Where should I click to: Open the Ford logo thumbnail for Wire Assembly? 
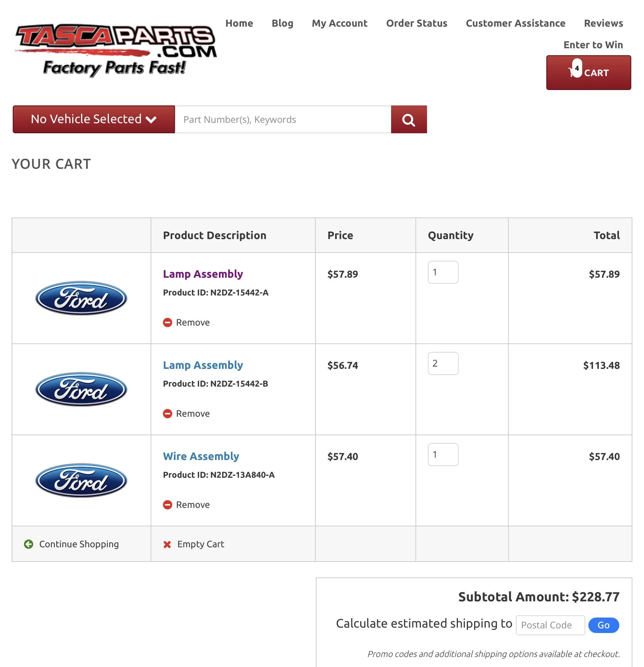(x=81, y=480)
